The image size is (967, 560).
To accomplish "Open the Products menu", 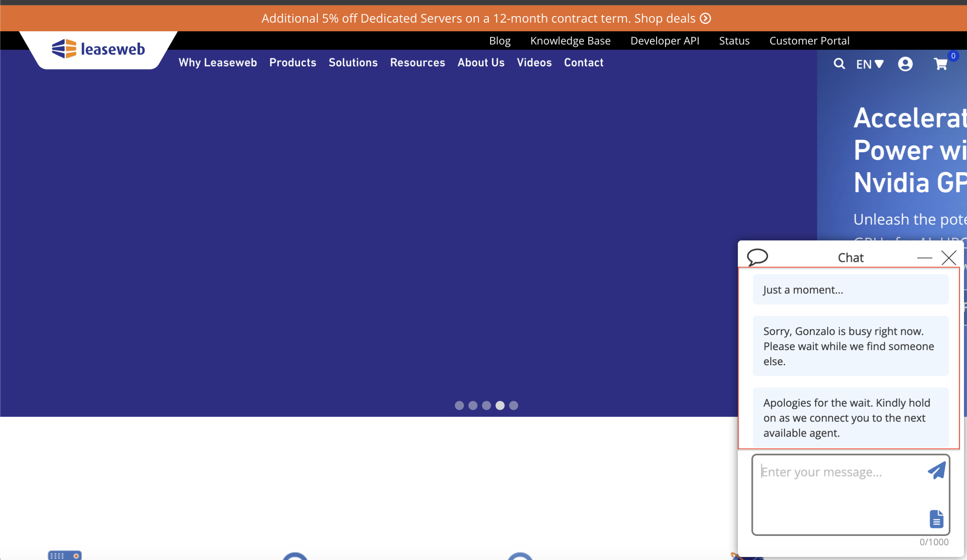I will tap(292, 63).
